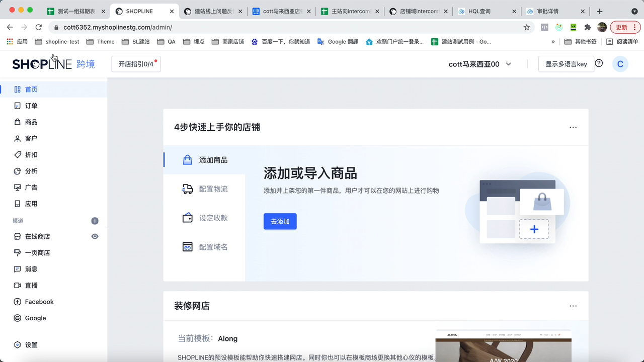This screenshot has width=644, height=362.
Task: Open the 消息 messages icon
Action: coord(18,269)
